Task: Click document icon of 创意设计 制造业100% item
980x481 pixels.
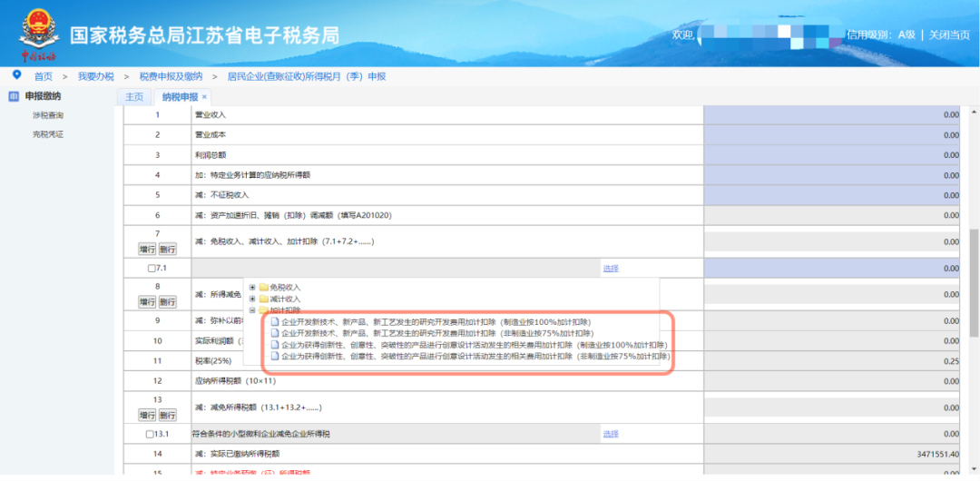Action: (x=275, y=345)
